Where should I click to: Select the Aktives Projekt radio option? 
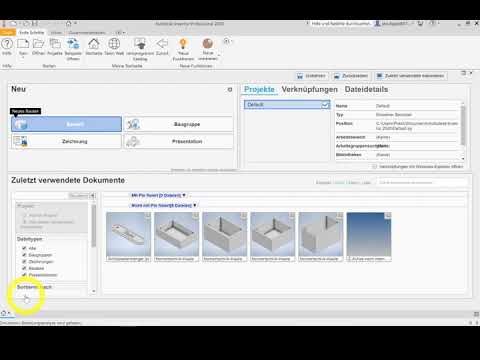click(x=25, y=215)
